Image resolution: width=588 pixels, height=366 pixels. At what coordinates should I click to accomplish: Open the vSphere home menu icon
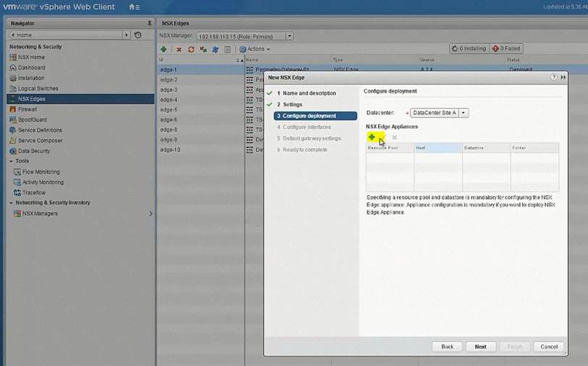[134, 7]
